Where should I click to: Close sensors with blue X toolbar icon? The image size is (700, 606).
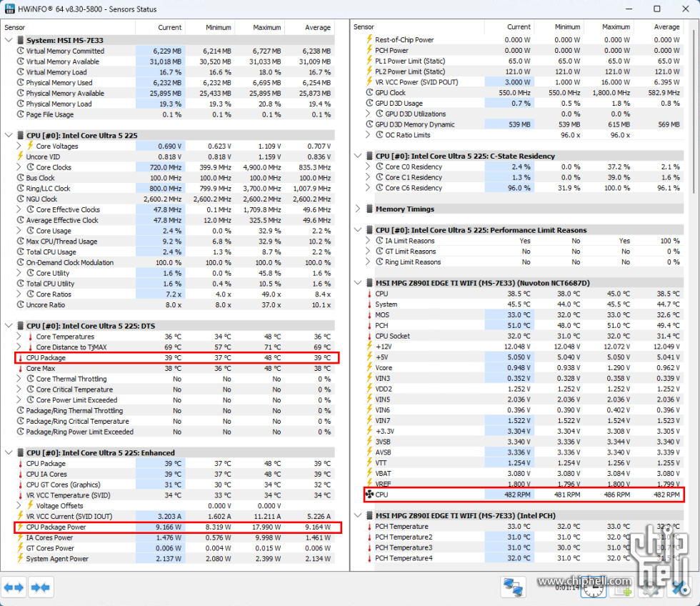point(680,588)
